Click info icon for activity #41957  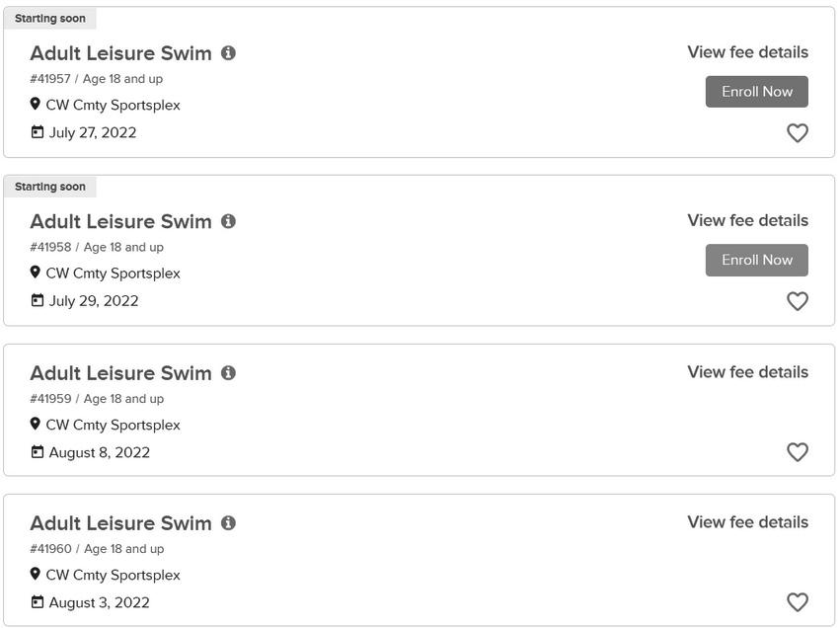click(x=228, y=53)
